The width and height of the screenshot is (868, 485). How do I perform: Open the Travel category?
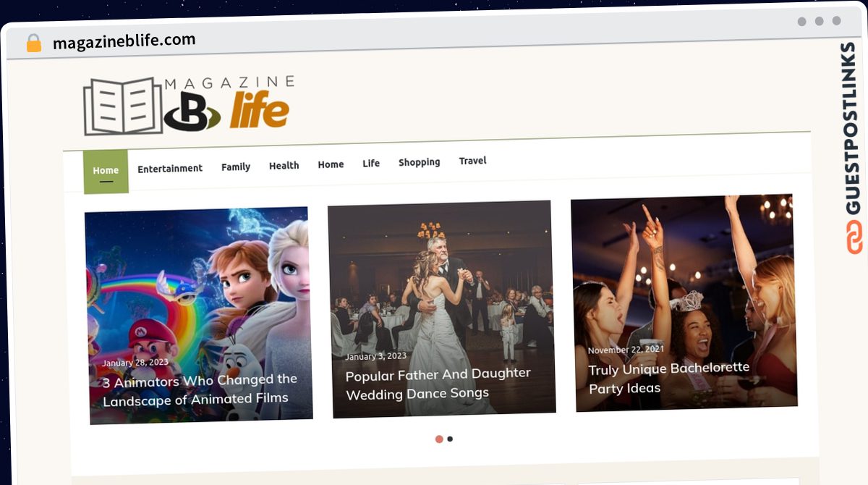point(472,161)
